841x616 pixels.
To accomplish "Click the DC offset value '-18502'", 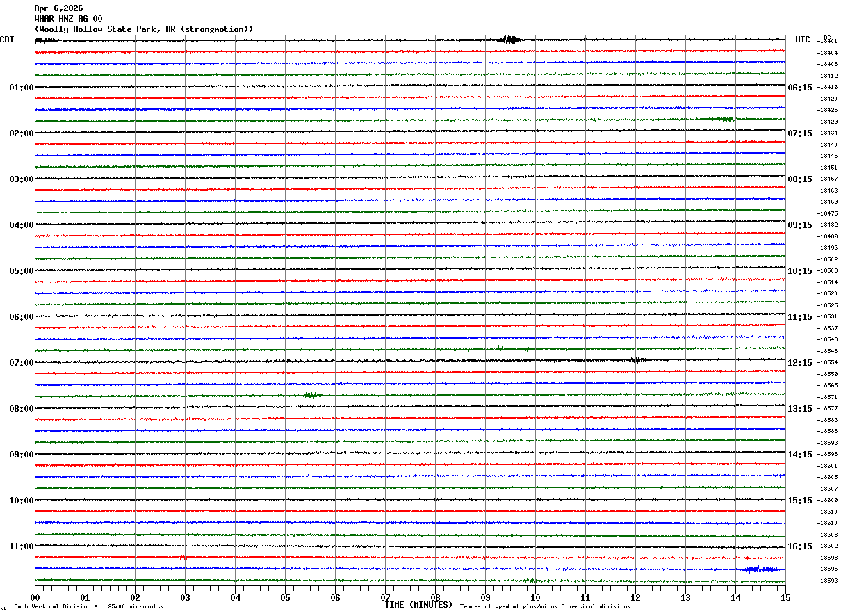I will [x=828, y=259].
